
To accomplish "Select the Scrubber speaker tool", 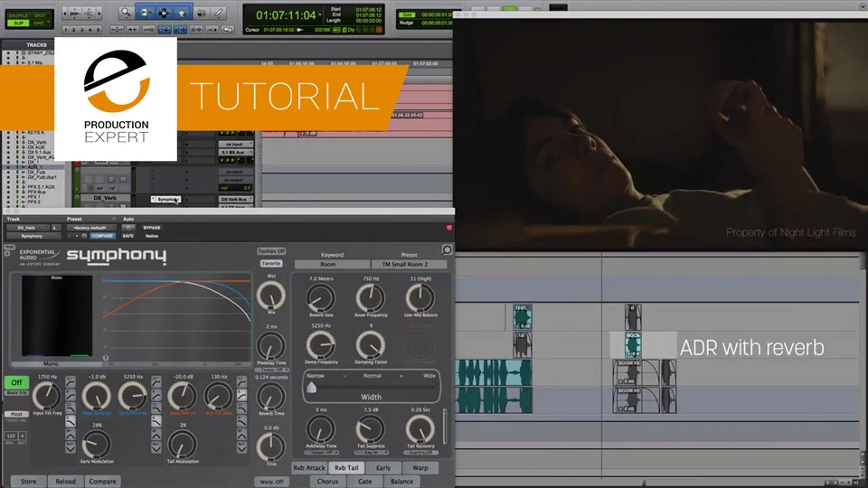I will point(202,12).
